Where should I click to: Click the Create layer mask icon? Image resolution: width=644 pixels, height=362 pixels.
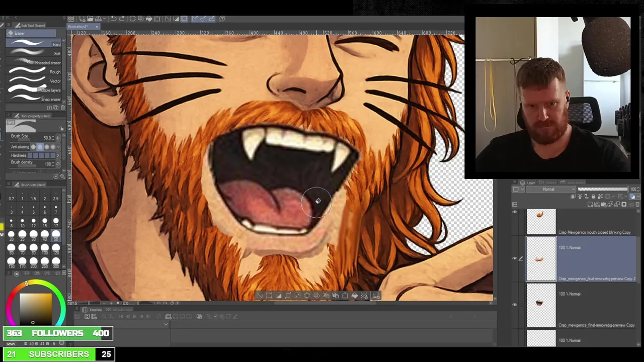pos(624,204)
